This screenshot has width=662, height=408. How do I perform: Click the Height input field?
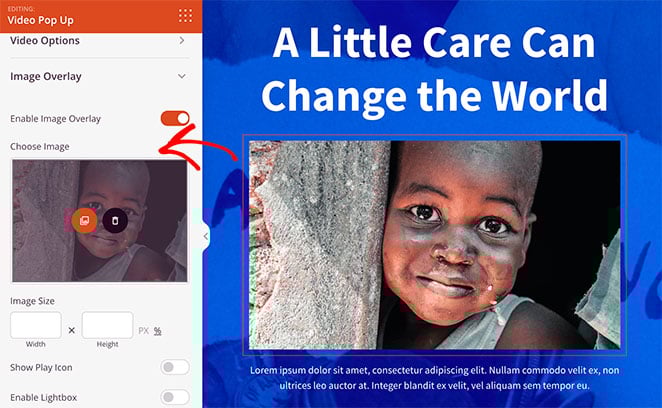(x=108, y=325)
